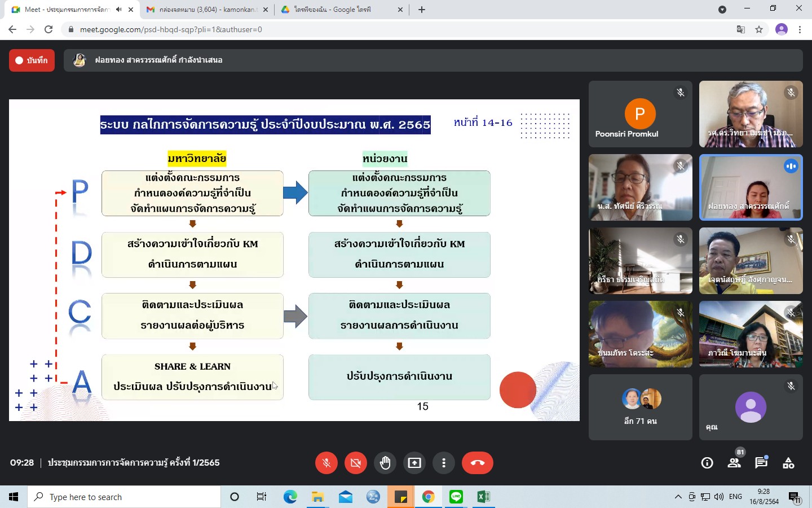
Task: Open the activities panel icon
Action: click(788, 463)
